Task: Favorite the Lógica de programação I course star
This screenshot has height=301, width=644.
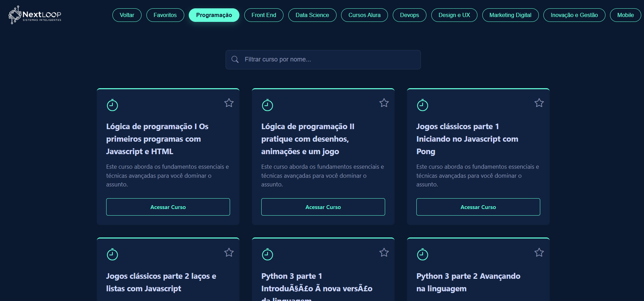Action: pos(229,103)
